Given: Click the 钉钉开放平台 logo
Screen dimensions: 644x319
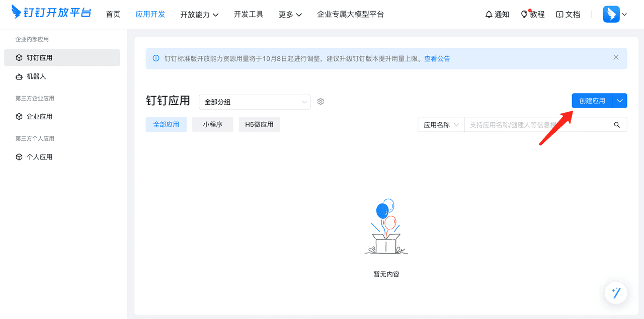Looking at the screenshot, I should pos(51,12).
